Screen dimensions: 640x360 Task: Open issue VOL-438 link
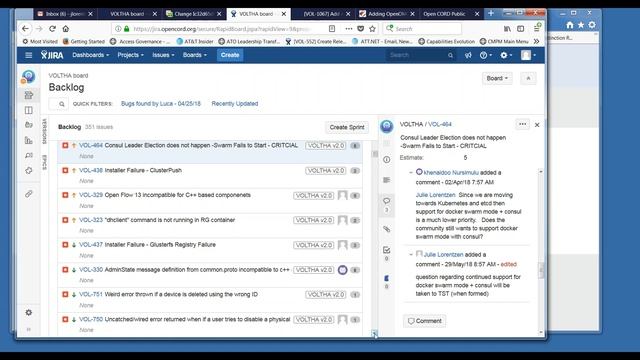click(x=91, y=170)
